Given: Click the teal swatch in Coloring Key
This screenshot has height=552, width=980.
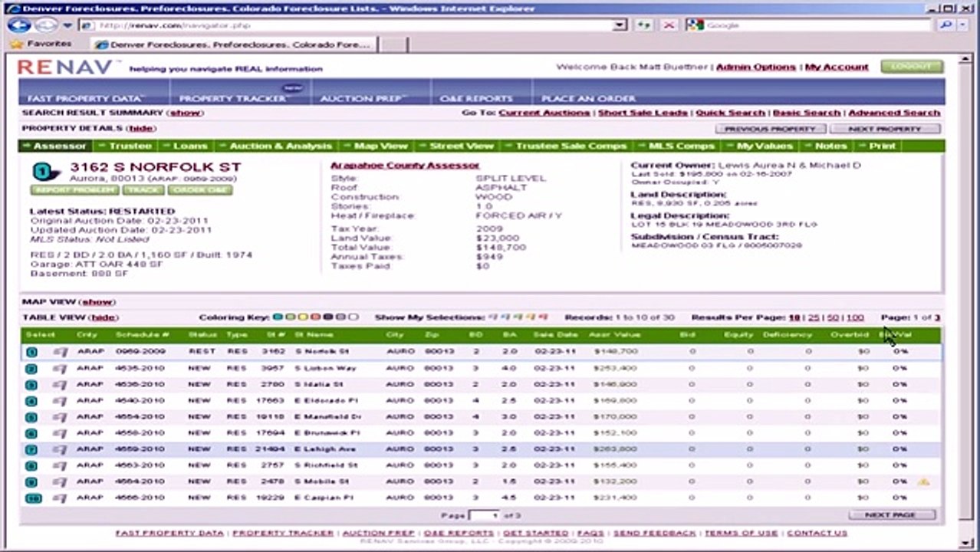Looking at the screenshot, I should 278,317.
